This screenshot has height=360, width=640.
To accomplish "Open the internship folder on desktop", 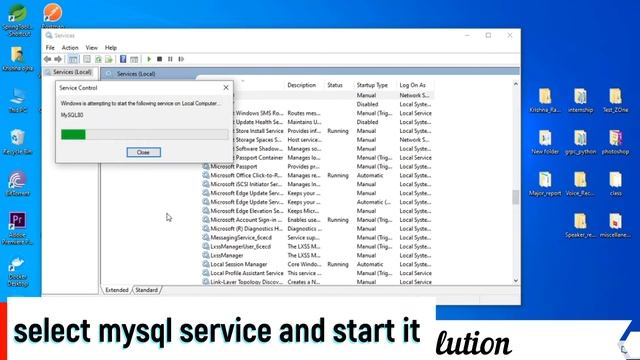I will 580,100.
